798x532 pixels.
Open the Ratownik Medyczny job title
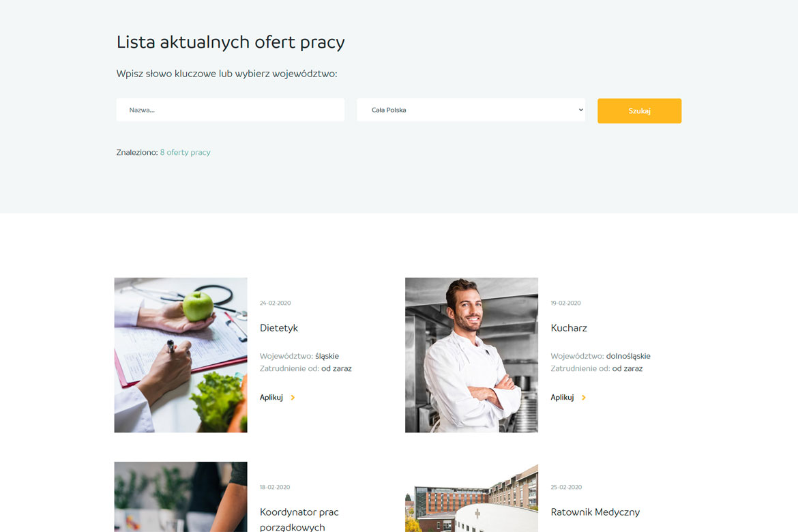pyautogui.click(x=595, y=512)
